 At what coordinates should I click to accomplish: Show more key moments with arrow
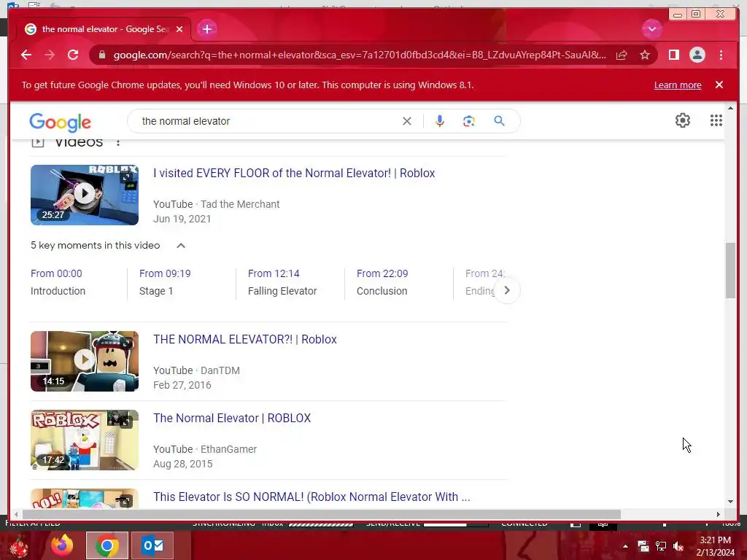point(507,290)
